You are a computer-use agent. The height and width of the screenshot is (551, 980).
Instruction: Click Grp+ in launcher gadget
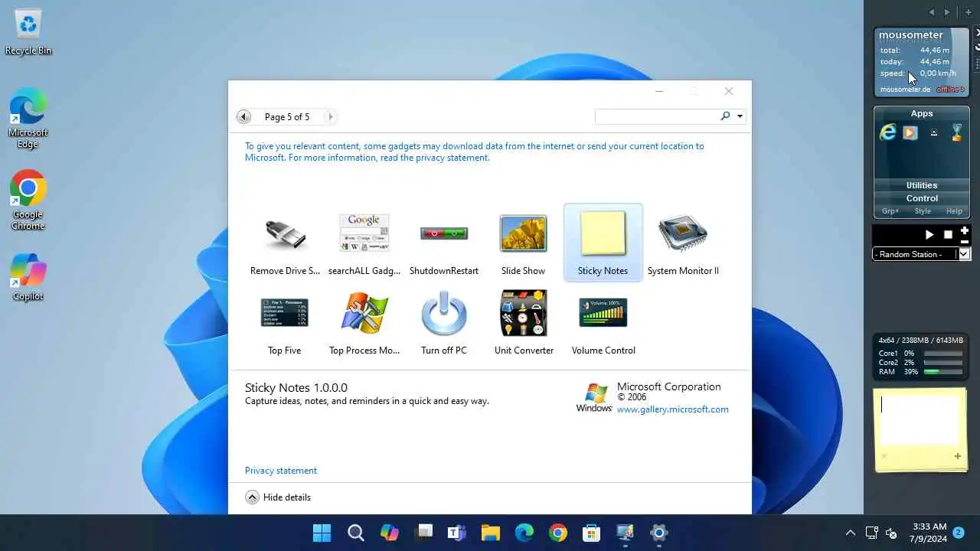[x=890, y=211]
